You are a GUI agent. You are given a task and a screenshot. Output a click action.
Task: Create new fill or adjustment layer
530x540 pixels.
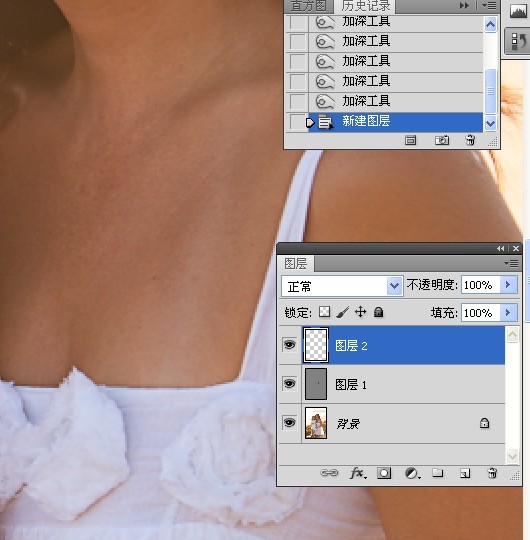[x=412, y=474]
